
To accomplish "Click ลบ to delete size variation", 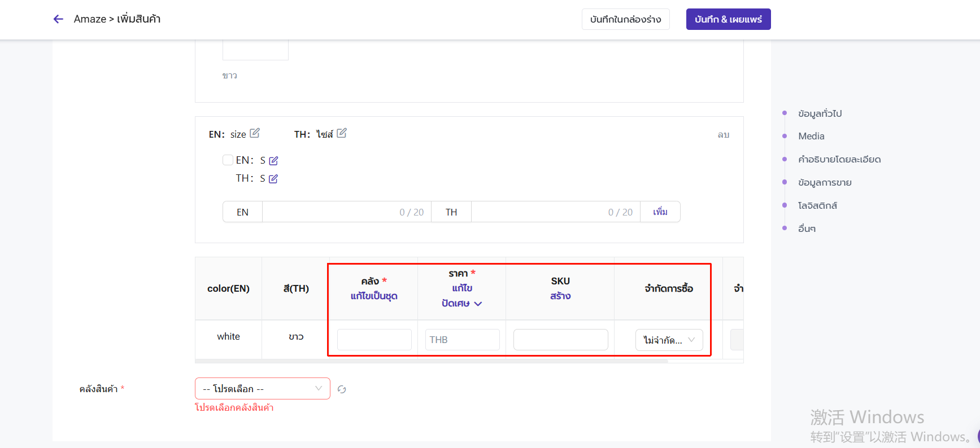I will coord(723,135).
